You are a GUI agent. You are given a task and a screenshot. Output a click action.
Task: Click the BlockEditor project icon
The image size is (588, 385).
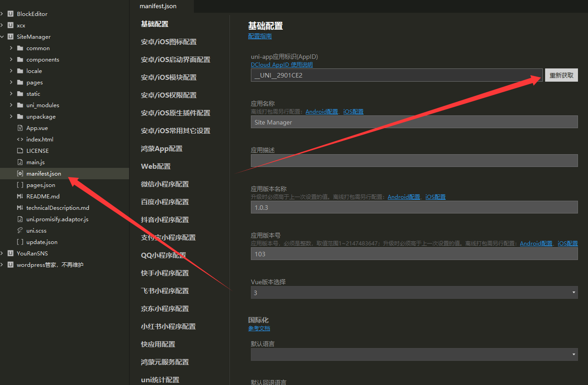[10, 14]
